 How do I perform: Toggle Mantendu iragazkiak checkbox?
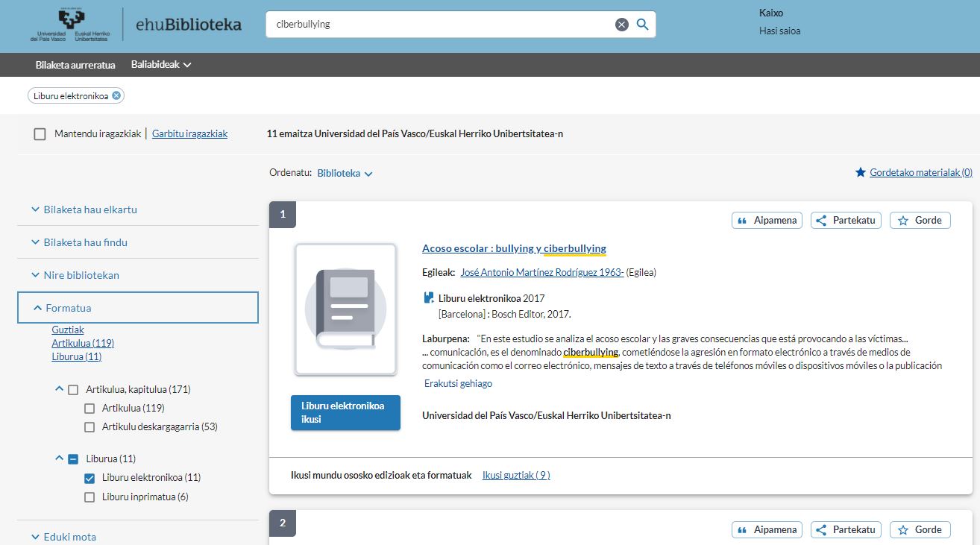(x=40, y=134)
